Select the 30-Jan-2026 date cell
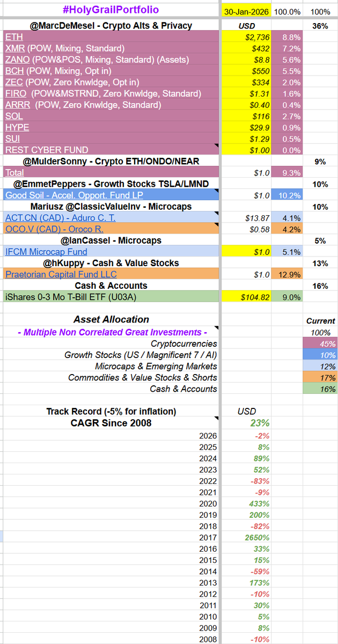The height and width of the screenshot is (644, 338). [247, 11]
